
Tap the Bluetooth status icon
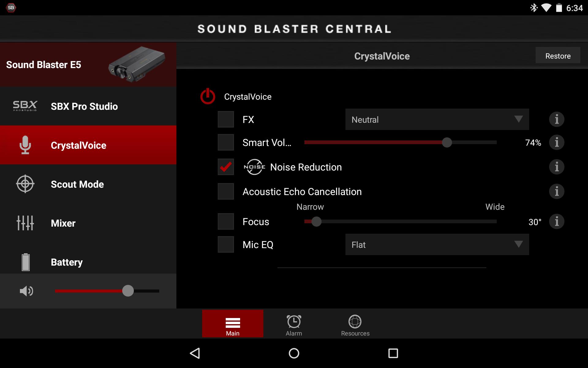pos(534,8)
